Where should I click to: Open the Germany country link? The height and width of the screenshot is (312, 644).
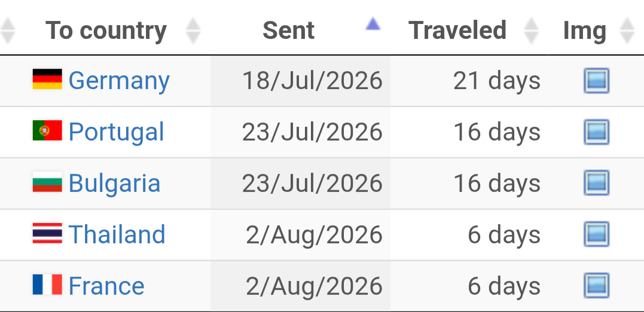click(x=119, y=81)
